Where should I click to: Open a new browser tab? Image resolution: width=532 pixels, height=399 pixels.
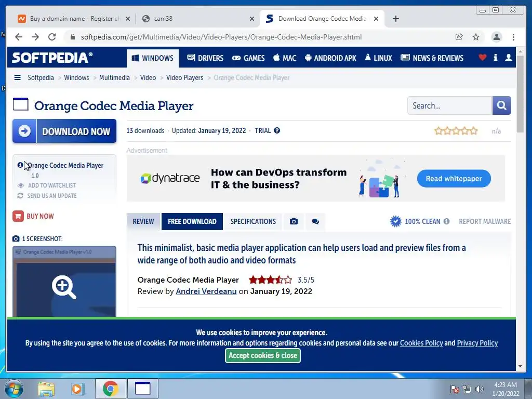395,19
